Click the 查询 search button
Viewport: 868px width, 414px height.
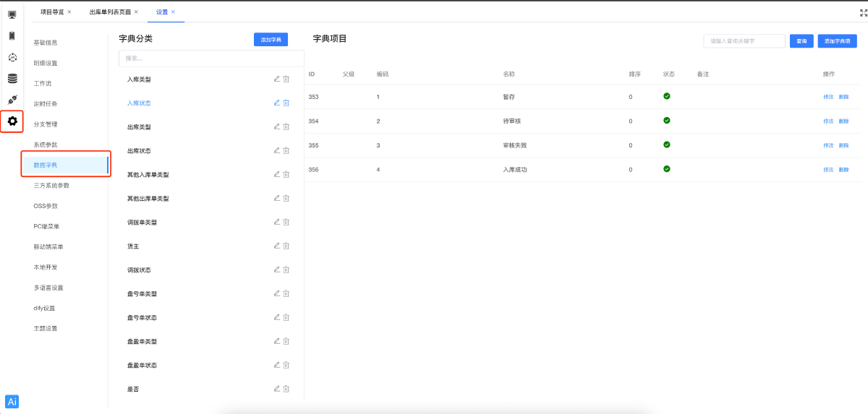click(801, 41)
